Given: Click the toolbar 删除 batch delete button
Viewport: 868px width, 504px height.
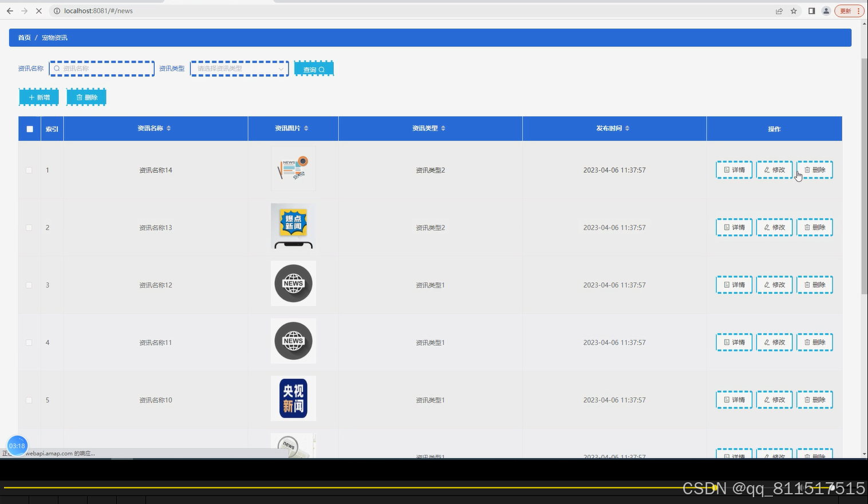Looking at the screenshot, I should tap(86, 97).
